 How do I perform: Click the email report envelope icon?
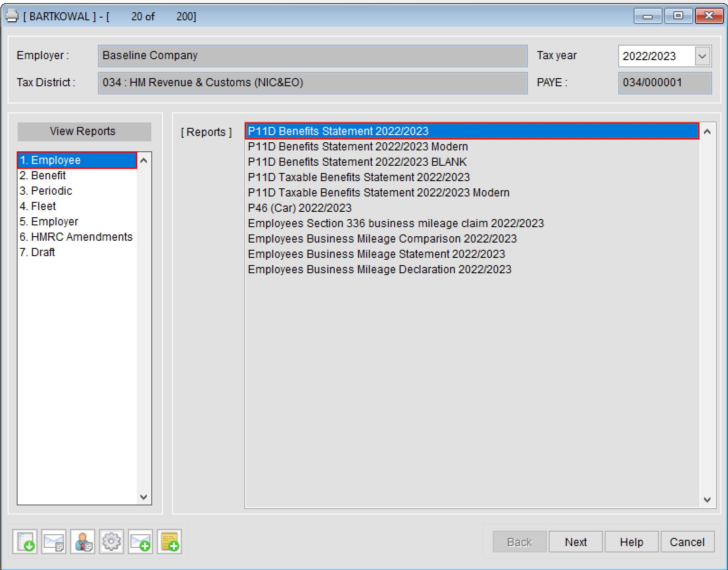point(54,542)
